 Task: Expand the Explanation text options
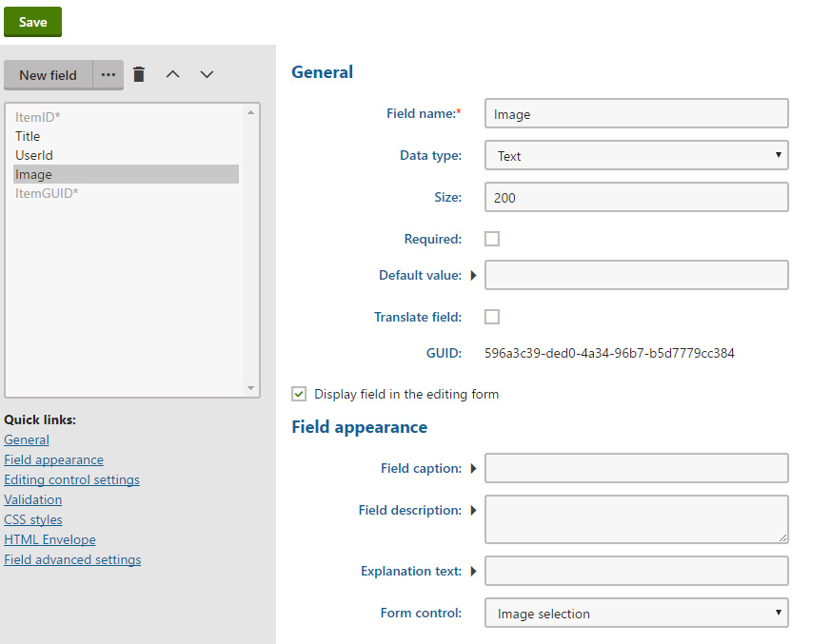pos(473,571)
